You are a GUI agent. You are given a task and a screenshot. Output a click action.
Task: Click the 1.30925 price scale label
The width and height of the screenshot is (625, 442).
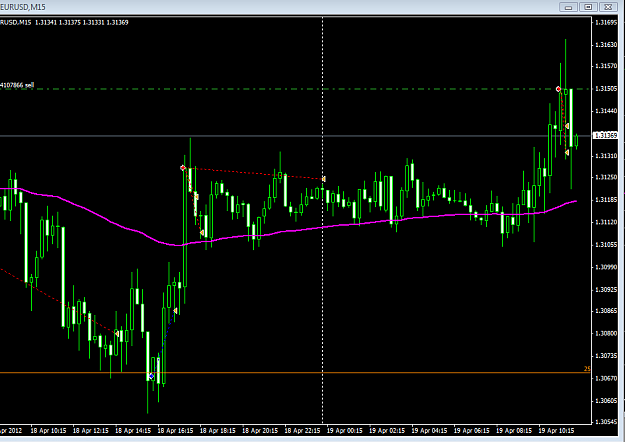coord(606,289)
